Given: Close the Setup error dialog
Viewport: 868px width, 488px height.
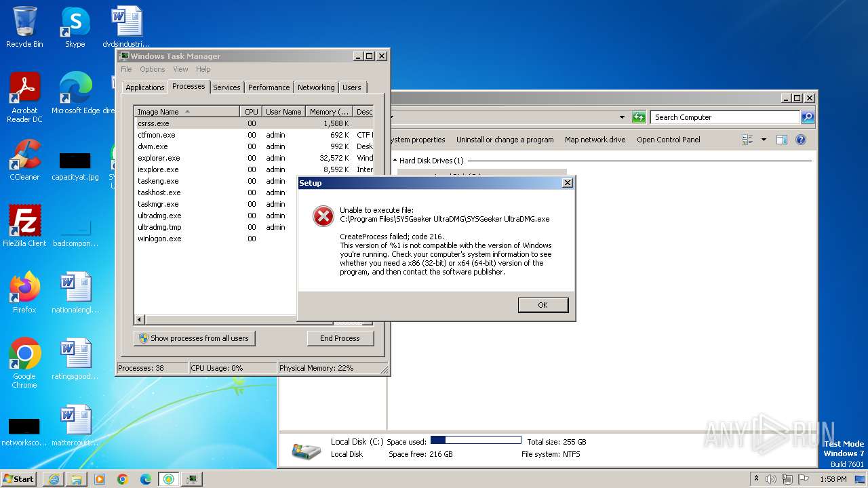Looking at the screenshot, I should [x=568, y=183].
